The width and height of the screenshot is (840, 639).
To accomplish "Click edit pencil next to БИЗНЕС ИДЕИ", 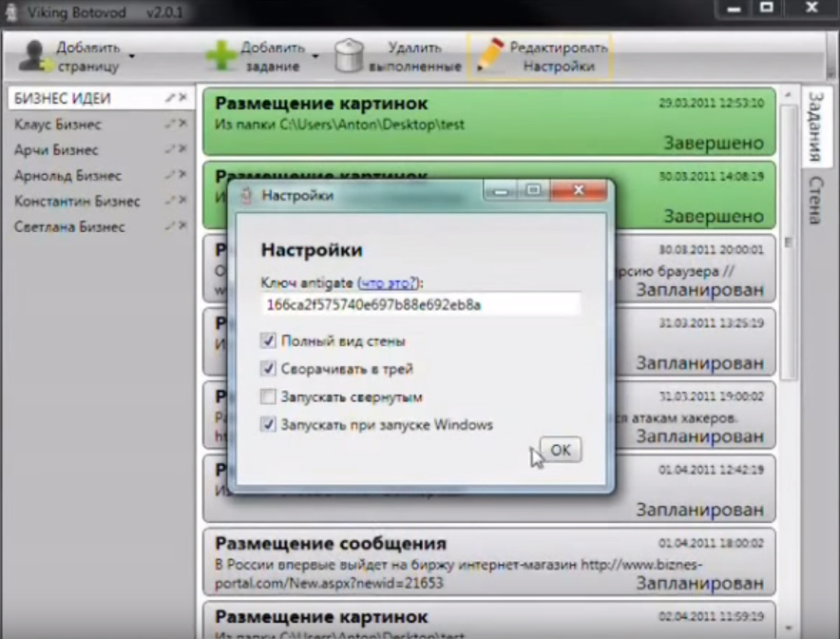I will point(170,98).
